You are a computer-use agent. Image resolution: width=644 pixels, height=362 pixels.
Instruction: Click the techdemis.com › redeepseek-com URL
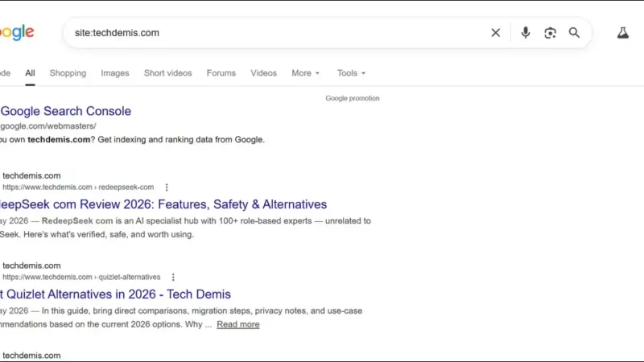pos(78,187)
